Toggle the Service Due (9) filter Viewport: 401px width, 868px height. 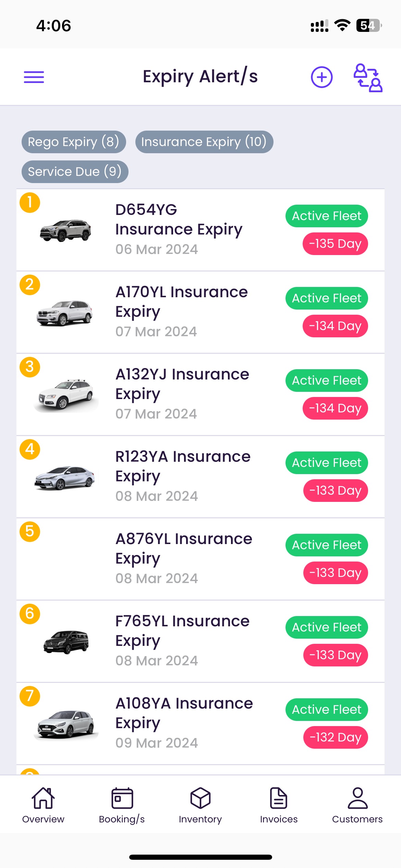(75, 172)
